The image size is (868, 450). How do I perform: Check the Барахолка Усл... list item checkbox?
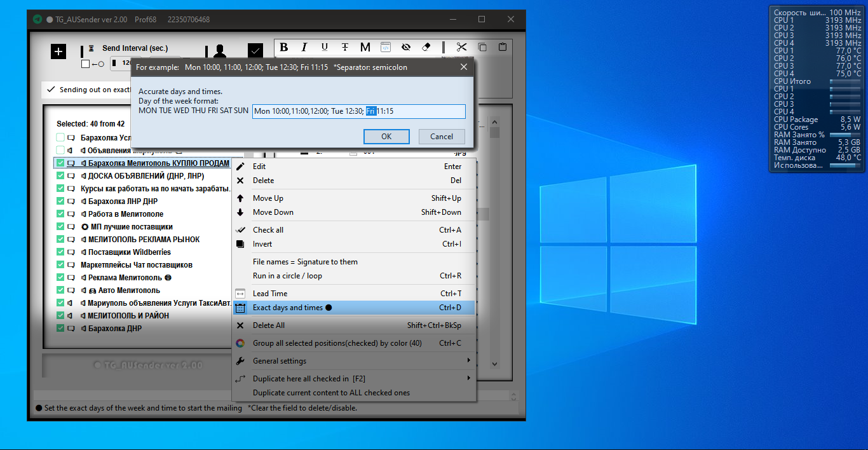[60, 138]
